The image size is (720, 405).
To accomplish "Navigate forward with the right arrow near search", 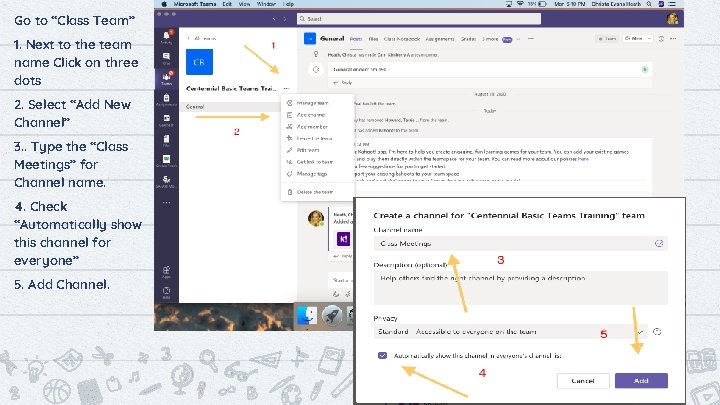I will tap(285, 19).
